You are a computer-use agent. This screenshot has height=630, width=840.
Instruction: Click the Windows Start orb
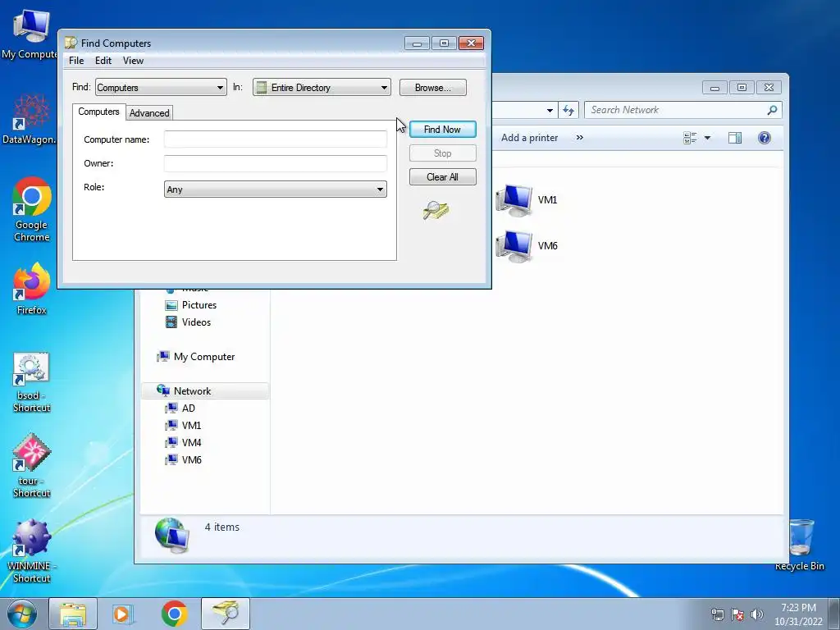(x=22, y=614)
